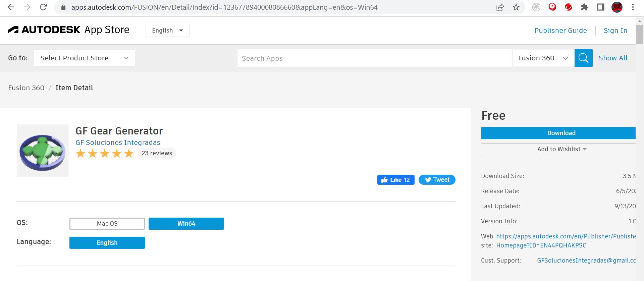Open the Extensions puzzle piece menu
The image size is (644, 281).
point(585,7)
